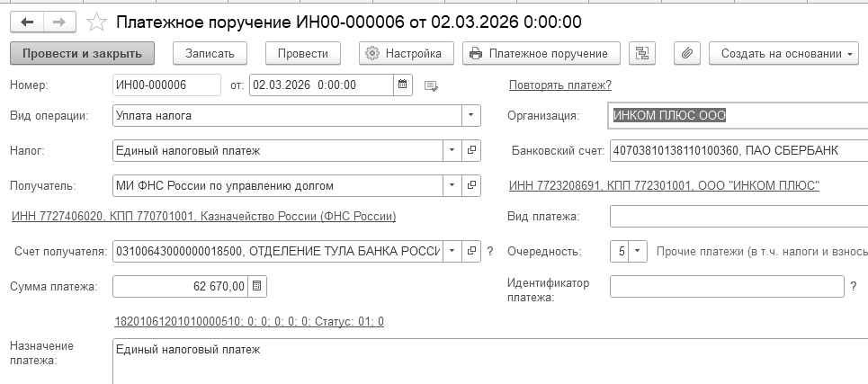This screenshot has height=384, width=868.
Task: Open the Повторять платеж? link
Action: click(559, 85)
